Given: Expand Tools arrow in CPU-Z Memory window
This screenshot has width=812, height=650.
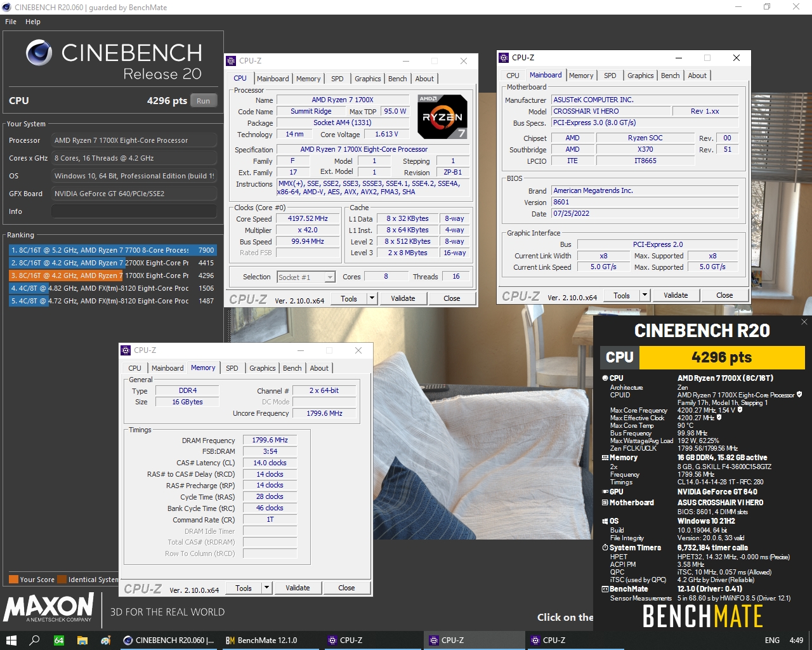Looking at the screenshot, I should coord(266,588).
